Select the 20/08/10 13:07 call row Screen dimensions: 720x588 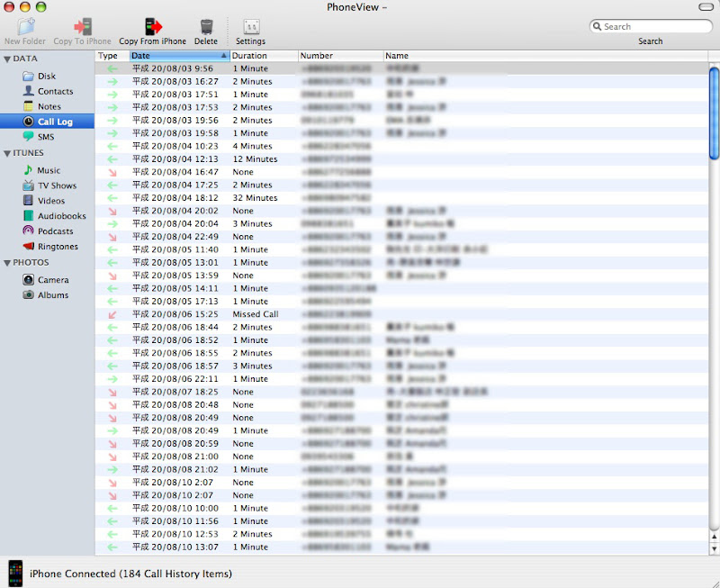pyautogui.click(x=401, y=547)
